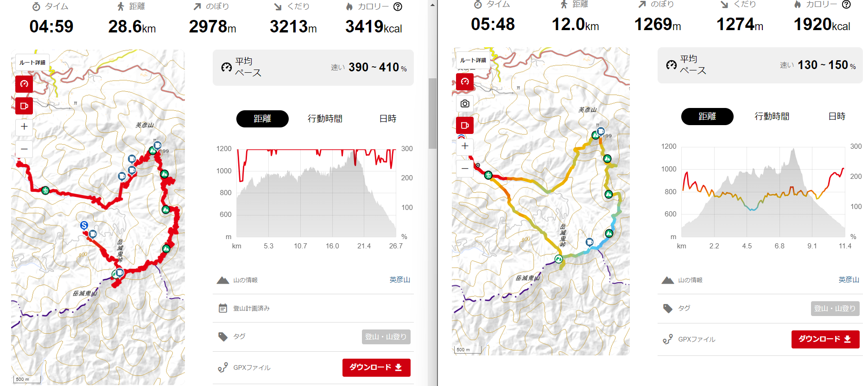868x386 pixels.
Task: Download GPX file in right panel
Action: [x=825, y=339]
